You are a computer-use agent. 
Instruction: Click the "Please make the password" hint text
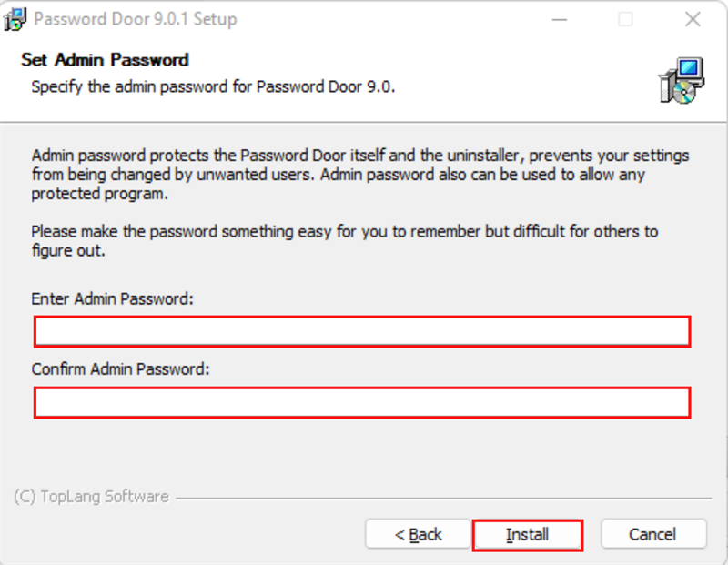tap(344, 240)
